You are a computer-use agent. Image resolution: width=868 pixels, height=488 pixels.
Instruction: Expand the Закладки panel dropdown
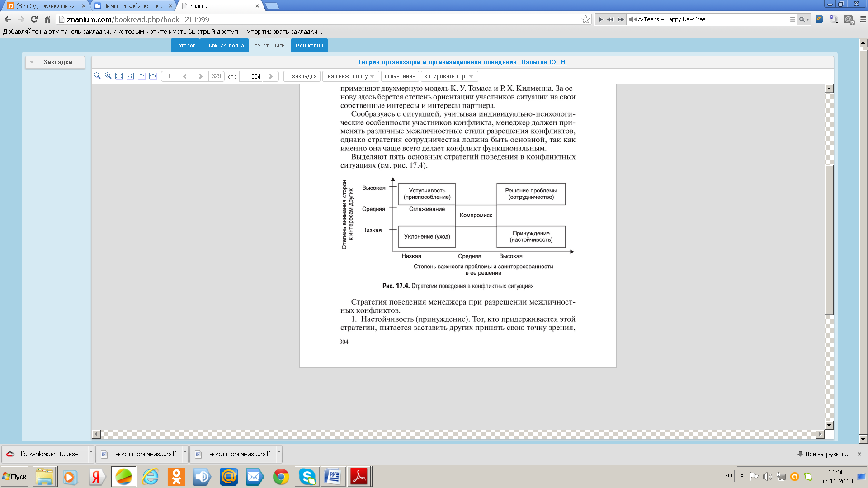pyautogui.click(x=32, y=62)
